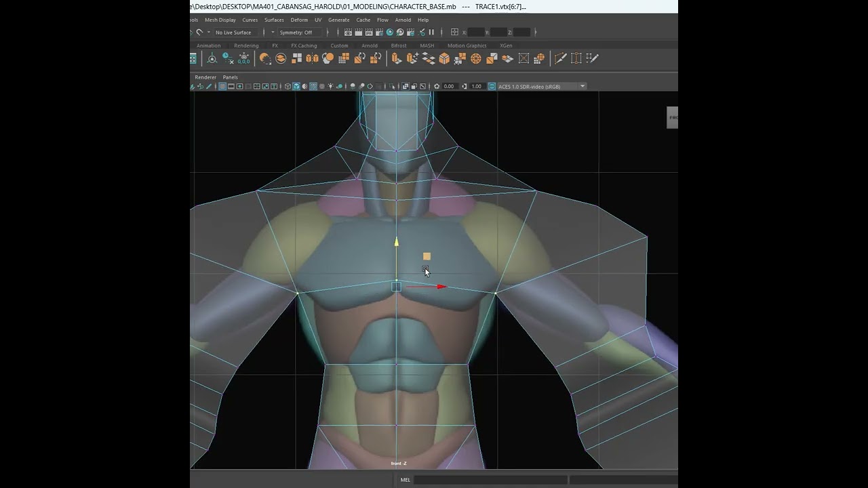The image size is (868, 488).
Task: Click the gamma value field 1.00
Action: [476, 86]
